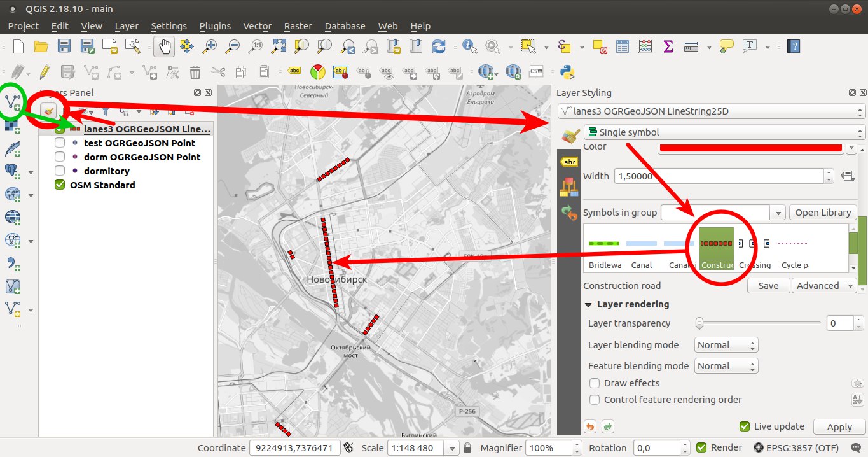Click the red Color swatch bar

750,148
